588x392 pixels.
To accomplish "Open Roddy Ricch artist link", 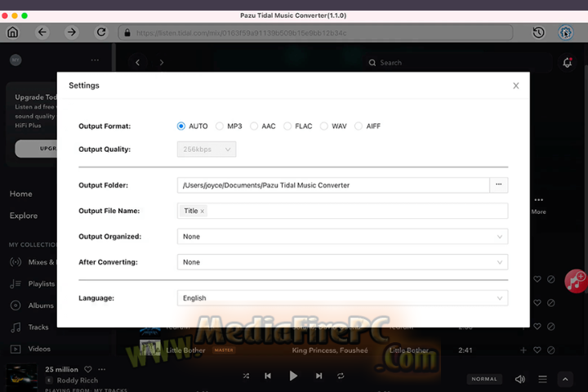I will tap(78, 381).
